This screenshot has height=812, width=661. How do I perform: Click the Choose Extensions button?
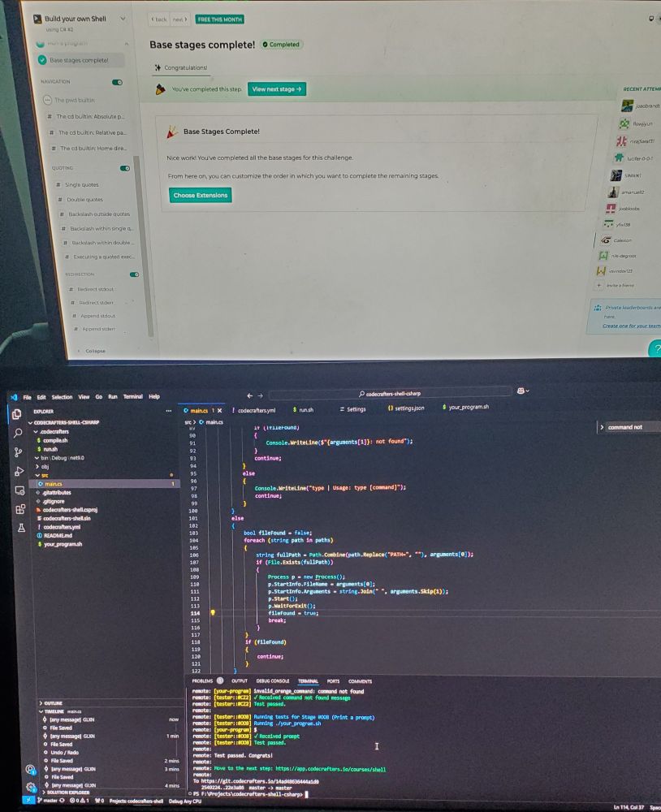click(201, 195)
